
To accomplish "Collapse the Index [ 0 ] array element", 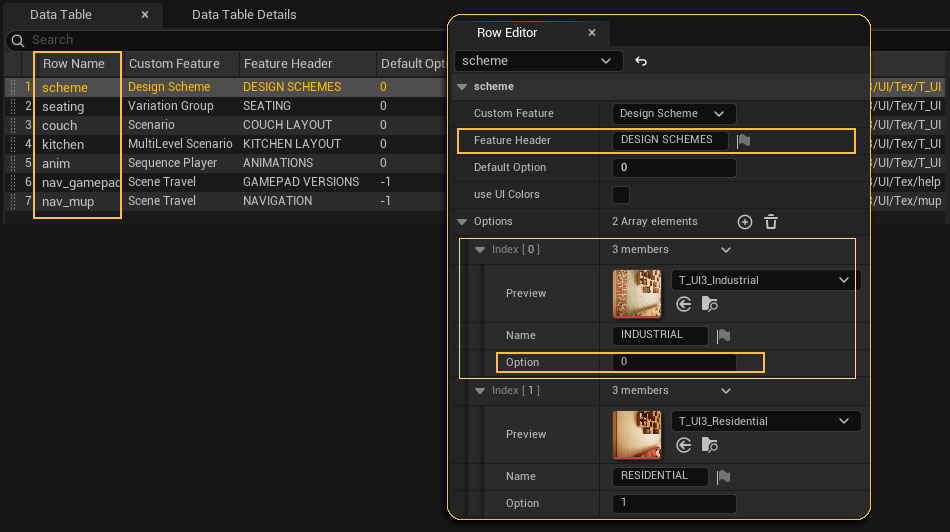I will [x=481, y=250].
